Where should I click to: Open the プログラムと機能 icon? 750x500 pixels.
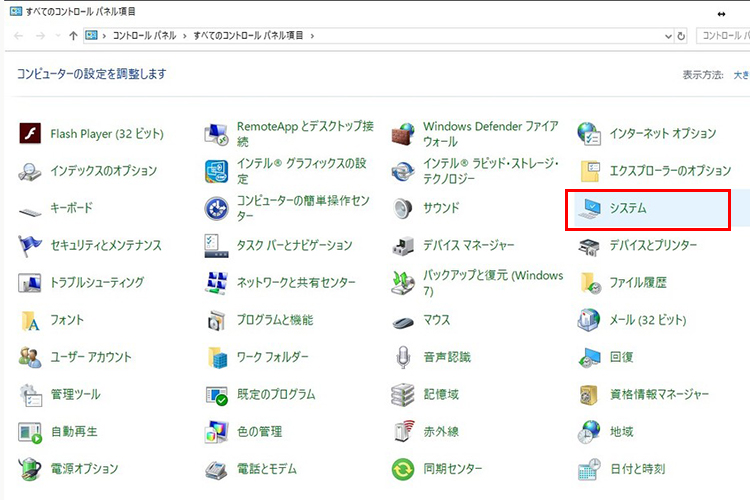(216, 320)
